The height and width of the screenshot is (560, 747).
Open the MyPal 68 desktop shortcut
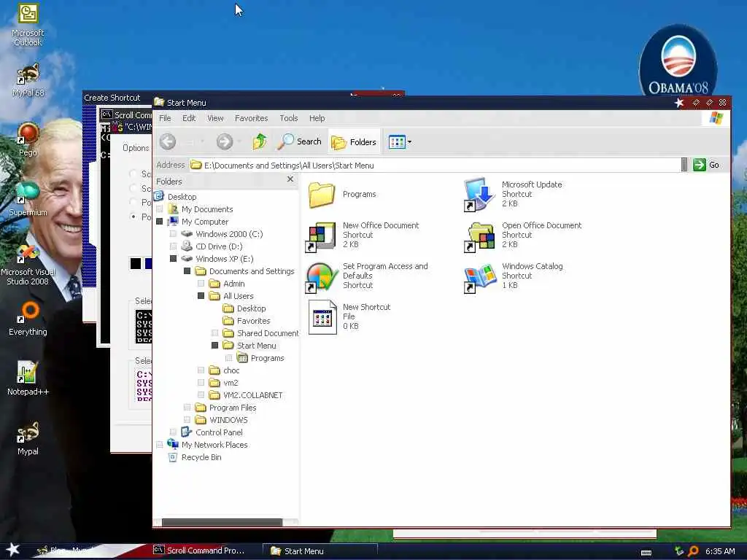pyautogui.click(x=28, y=80)
